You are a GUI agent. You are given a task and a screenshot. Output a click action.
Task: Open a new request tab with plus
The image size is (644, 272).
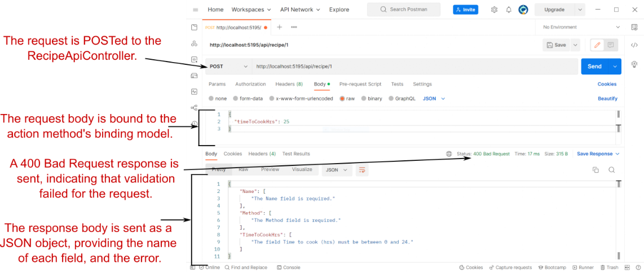279,27
